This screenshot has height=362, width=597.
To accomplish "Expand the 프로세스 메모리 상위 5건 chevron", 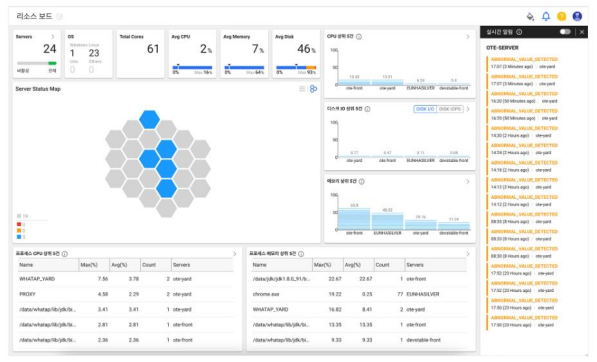I will [x=468, y=254].
